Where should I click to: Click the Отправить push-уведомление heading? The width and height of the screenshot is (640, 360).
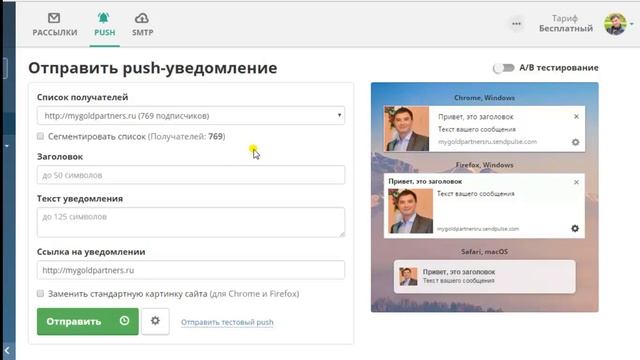153,68
